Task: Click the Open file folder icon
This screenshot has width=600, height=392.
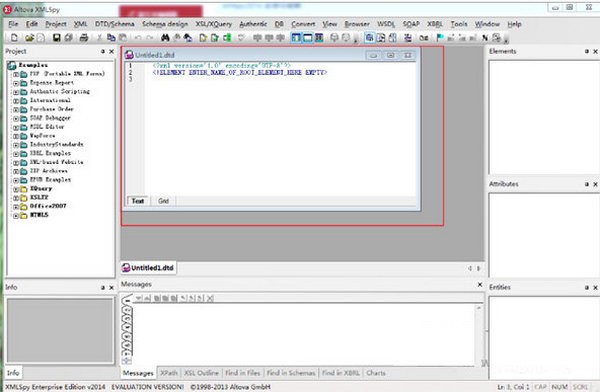Action: coord(29,38)
